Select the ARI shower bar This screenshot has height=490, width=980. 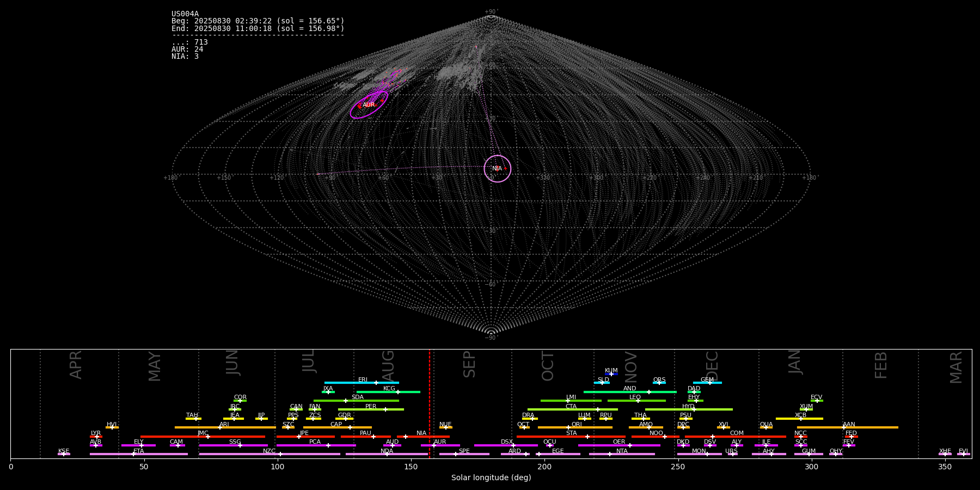coord(225,427)
